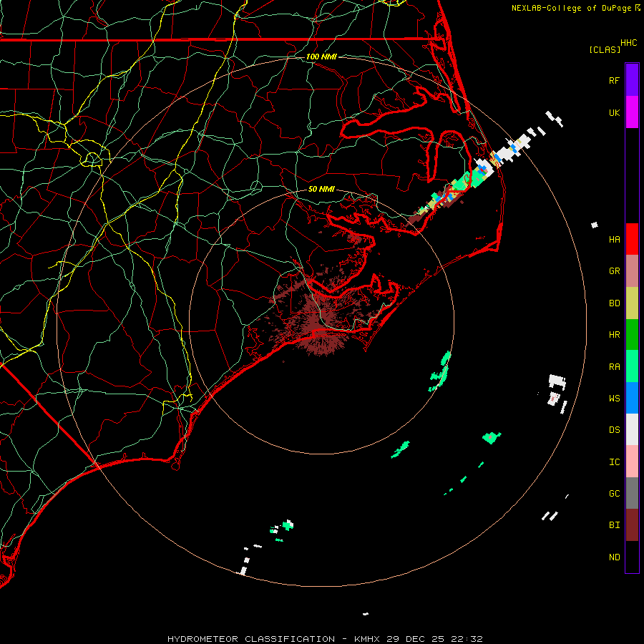
Task: Select the IC pink legend block
Action: point(632,462)
